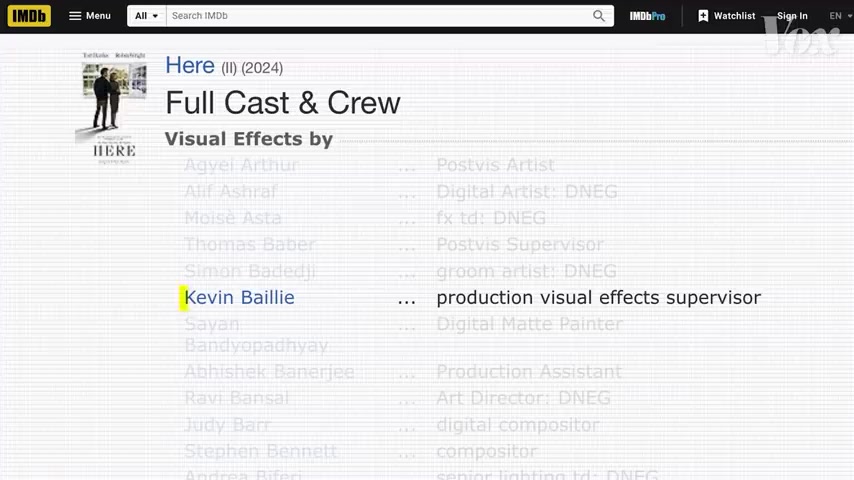This screenshot has width=854, height=480.
Task: Click 'groom artist: DNEG' role text
Action: tap(527, 271)
